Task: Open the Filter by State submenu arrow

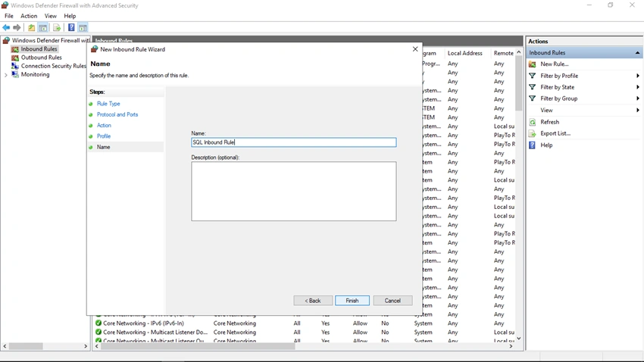Action: pos(637,87)
